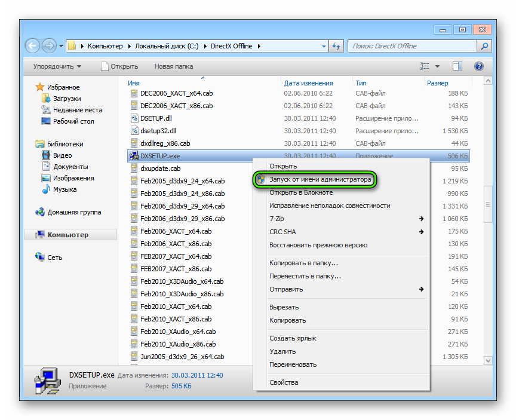Open the view options dropdown arrow

coord(437,66)
